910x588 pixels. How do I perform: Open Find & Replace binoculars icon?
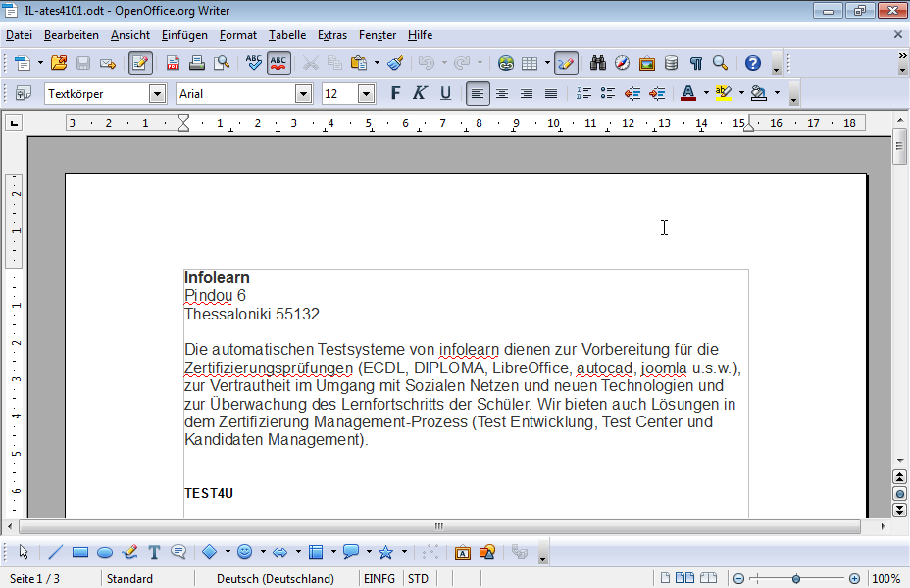click(x=598, y=63)
